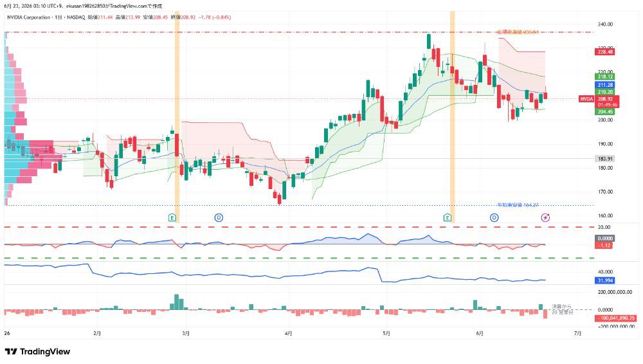The height and width of the screenshot is (364, 643).
Task: Click the 4月 time axis label
Action: [288, 334]
